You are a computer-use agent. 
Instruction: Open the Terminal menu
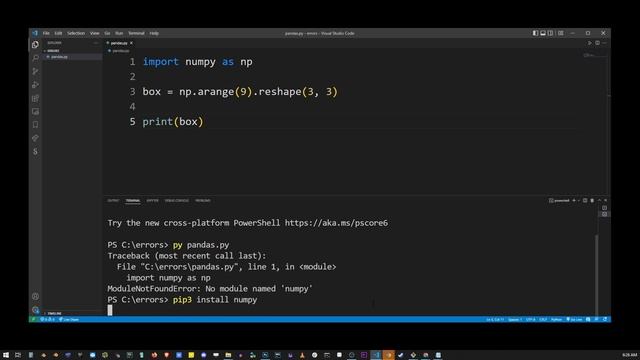coord(136,33)
